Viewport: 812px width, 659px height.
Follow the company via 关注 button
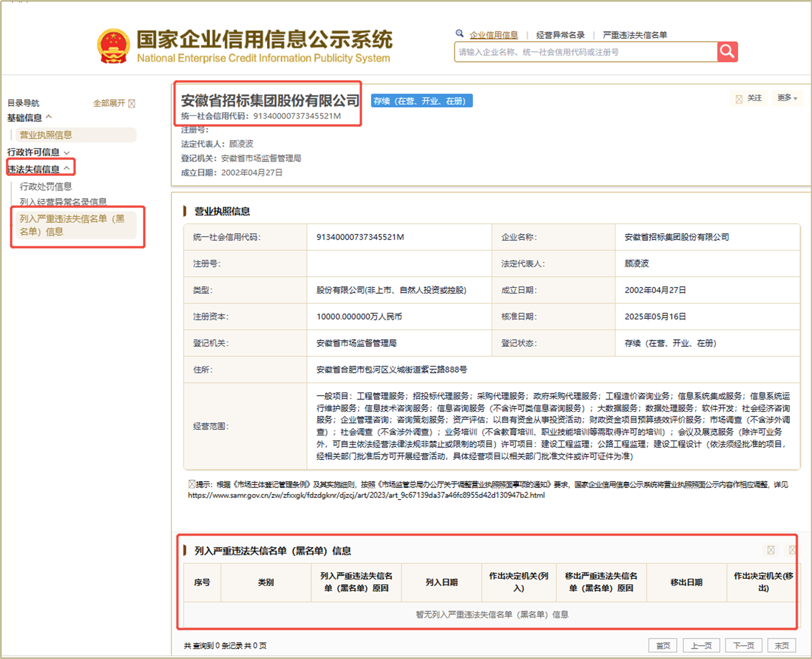click(749, 98)
